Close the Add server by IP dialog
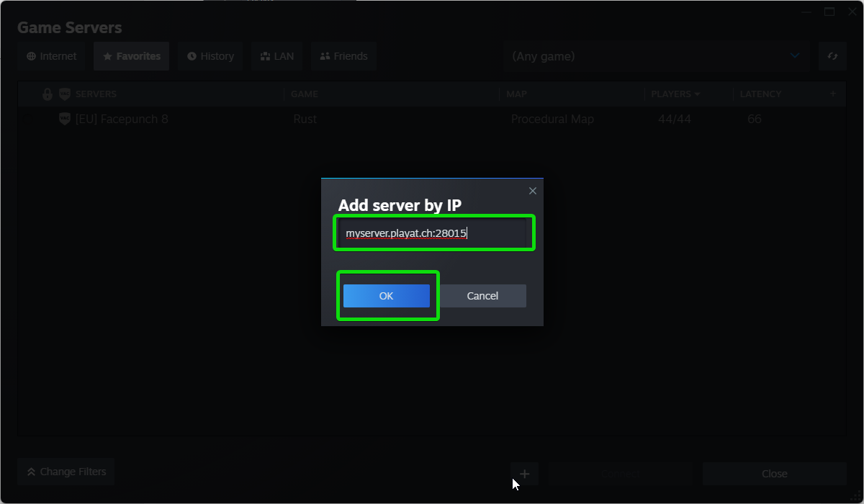Viewport: 864px width, 504px height. pyautogui.click(x=533, y=191)
